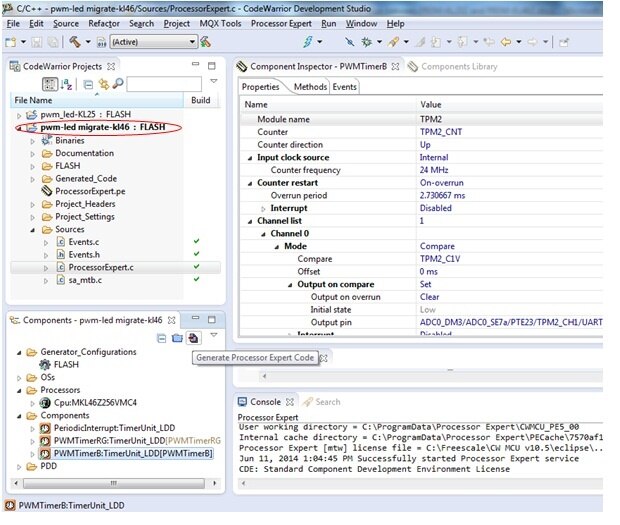Collapse the Sources folder tree node
This screenshot has width=620, height=525.
pyautogui.click(x=33, y=229)
